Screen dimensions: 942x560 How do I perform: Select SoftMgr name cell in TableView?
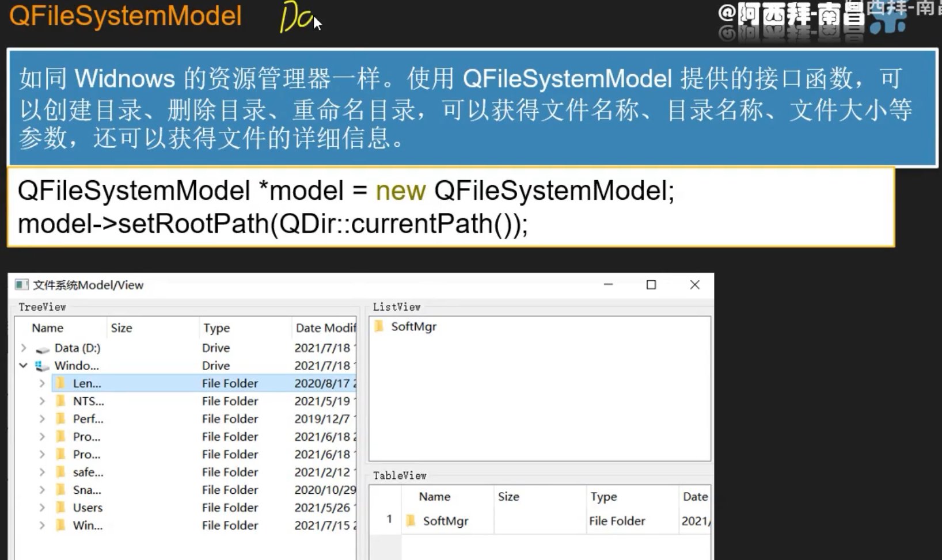pyautogui.click(x=446, y=521)
